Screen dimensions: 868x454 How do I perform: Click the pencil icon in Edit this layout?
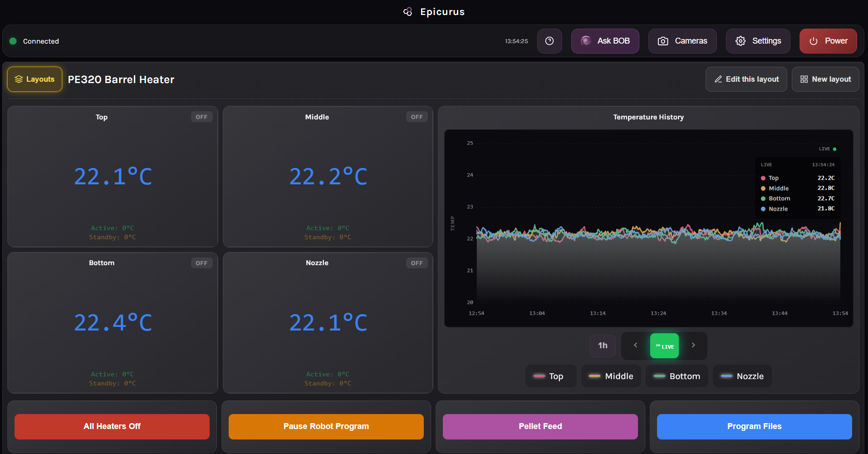[x=718, y=79]
